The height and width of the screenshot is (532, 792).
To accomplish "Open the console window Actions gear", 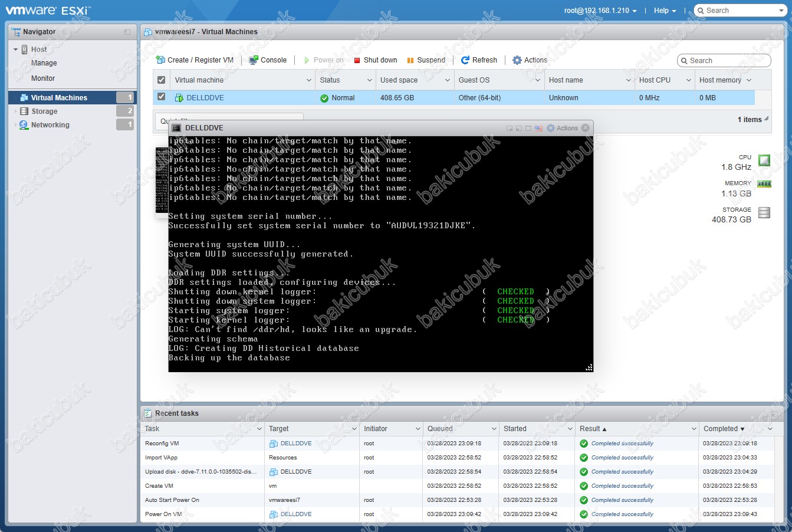I will 562,128.
